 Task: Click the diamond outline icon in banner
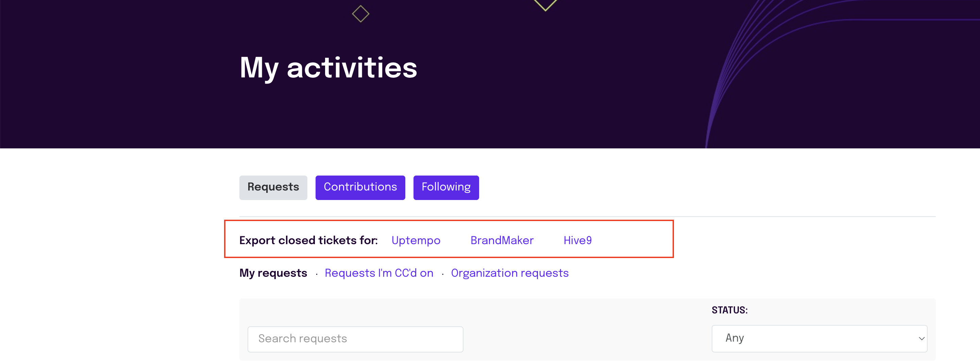[361, 14]
